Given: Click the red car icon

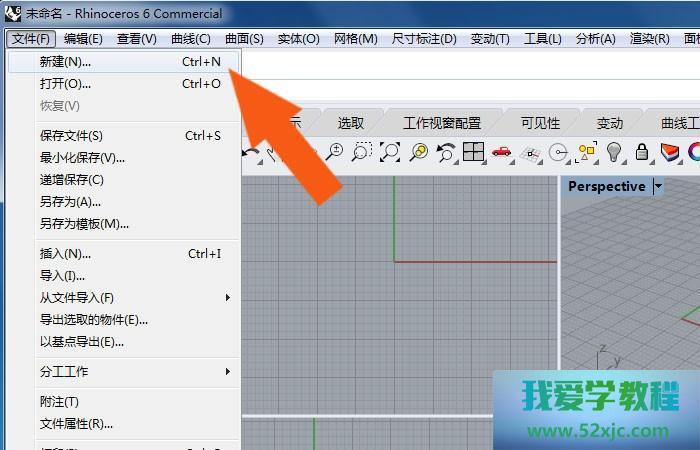Looking at the screenshot, I should pos(502,152).
